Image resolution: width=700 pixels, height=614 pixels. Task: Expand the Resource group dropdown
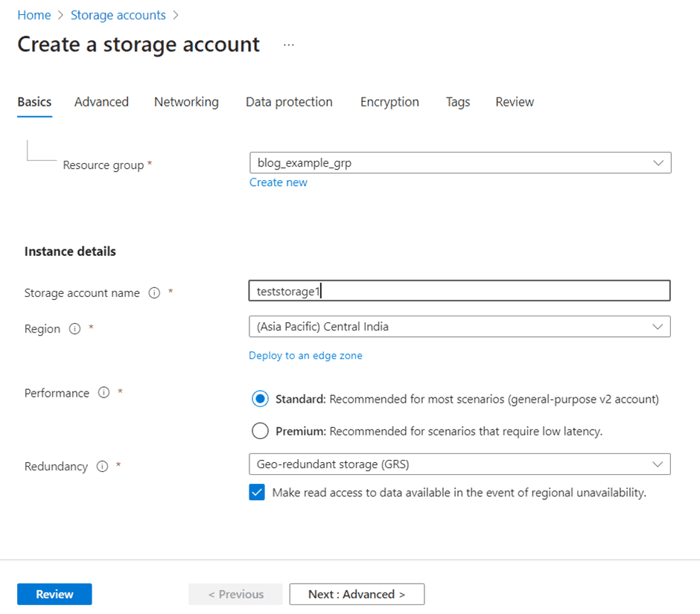click(x=459, y=163)
